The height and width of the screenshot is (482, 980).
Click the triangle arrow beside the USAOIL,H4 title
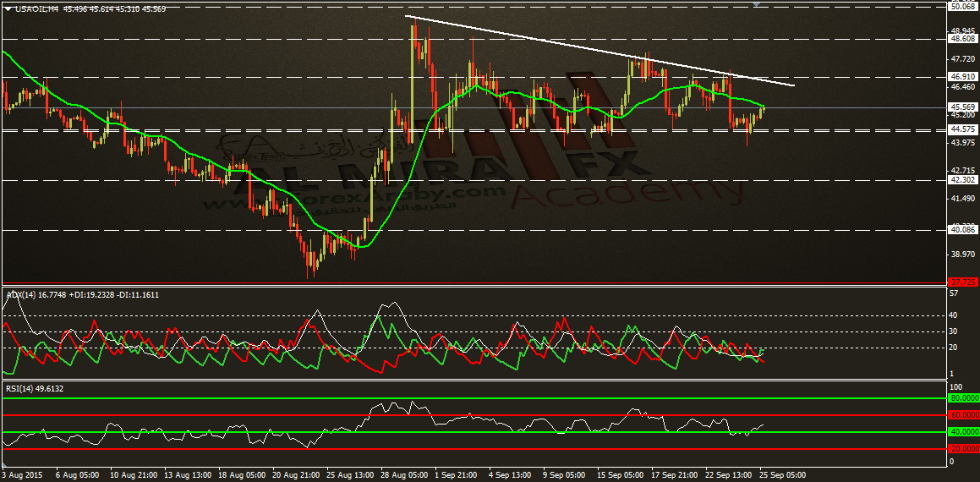[8, 9]
